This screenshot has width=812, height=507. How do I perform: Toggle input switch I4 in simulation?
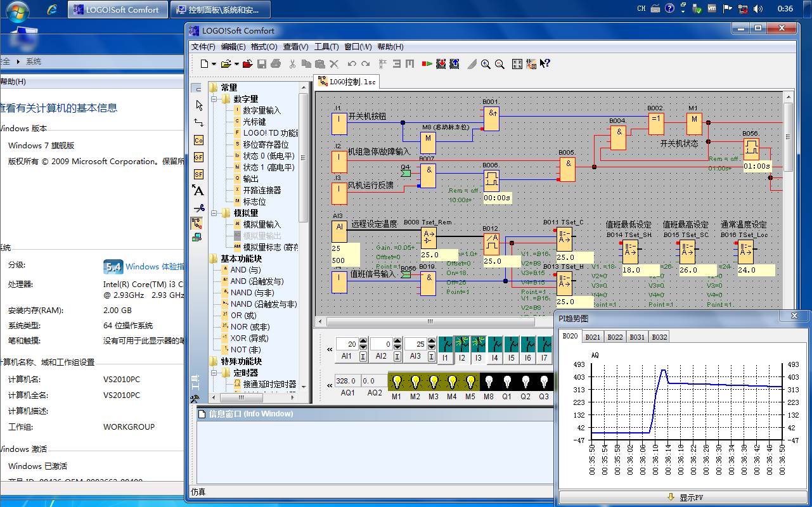tap(495, 344)
